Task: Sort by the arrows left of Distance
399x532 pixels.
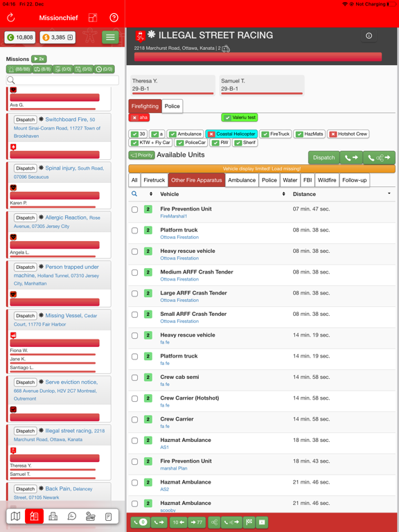Action: tap(283, 194)
